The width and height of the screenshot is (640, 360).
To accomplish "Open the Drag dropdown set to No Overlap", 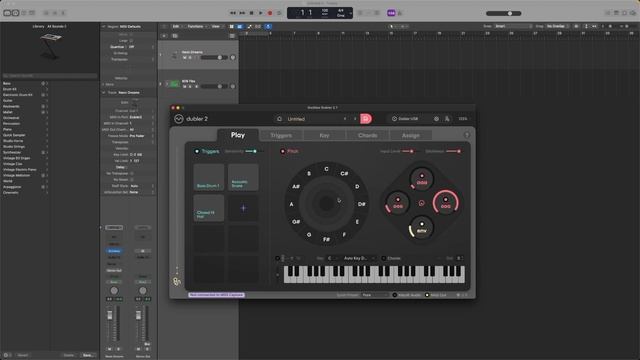I will pyautogui.click(x=558, y=26).
